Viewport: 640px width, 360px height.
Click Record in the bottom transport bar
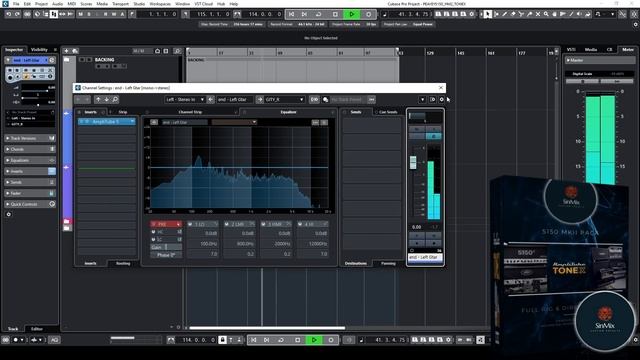(331, 340)
